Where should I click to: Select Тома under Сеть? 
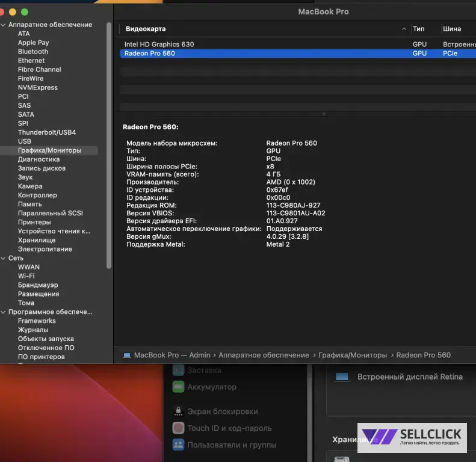[x=26, y=303]
